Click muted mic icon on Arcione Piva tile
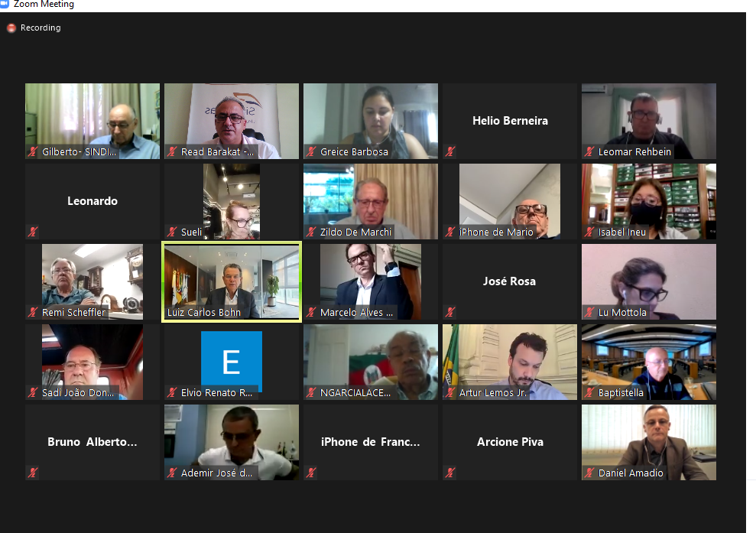 pos(450,473)
